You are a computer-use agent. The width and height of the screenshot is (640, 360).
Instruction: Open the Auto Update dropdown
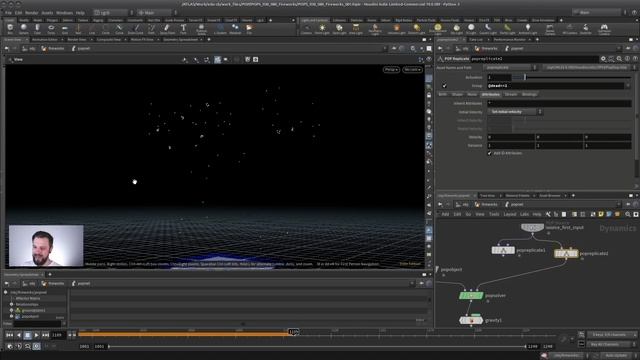pos(619,356)
